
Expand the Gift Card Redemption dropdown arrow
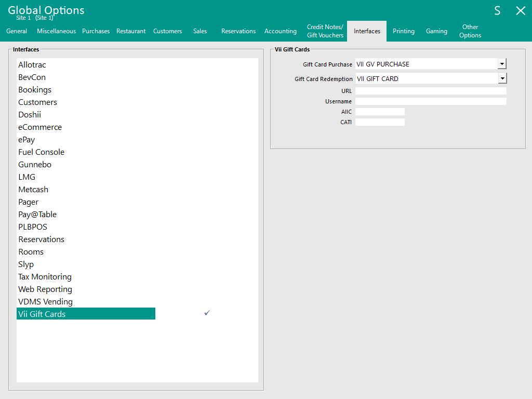[x=502, y=78]
